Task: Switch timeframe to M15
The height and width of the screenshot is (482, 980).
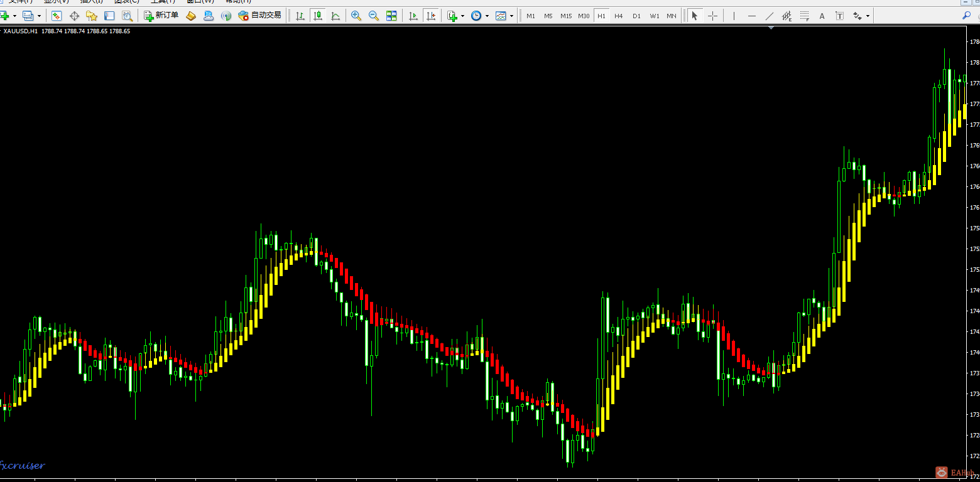Action: point(566,16)
